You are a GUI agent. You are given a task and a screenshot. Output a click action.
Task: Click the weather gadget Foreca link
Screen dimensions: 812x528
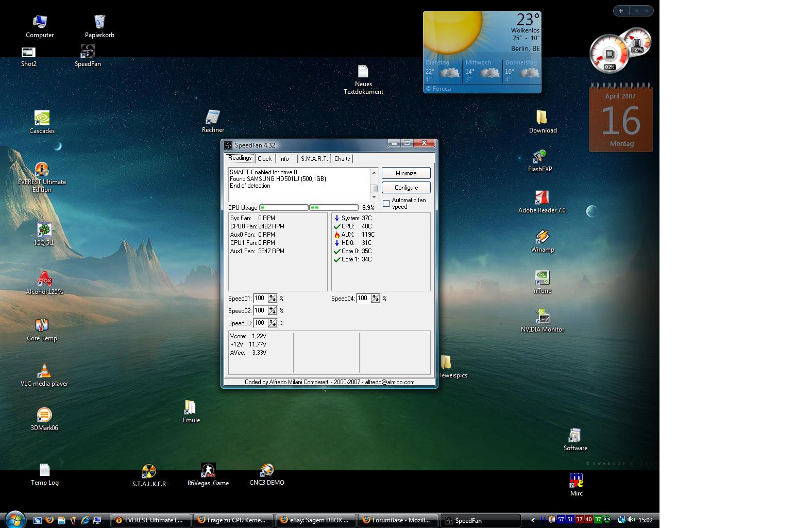pos(438,89)
